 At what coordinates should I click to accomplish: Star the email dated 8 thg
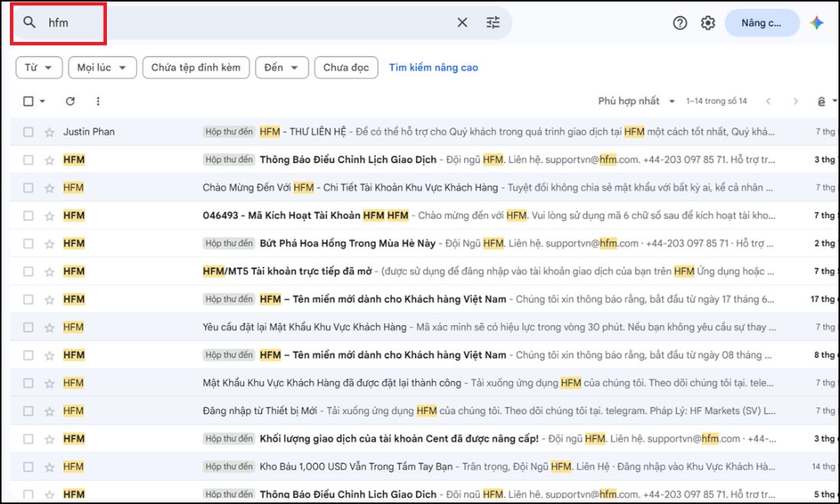[x=50, y=355]
